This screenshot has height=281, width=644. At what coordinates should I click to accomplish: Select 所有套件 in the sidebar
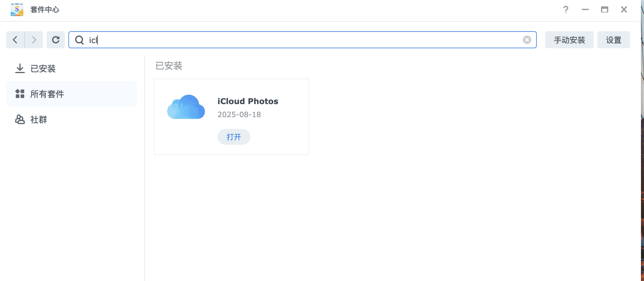point(47,94)
